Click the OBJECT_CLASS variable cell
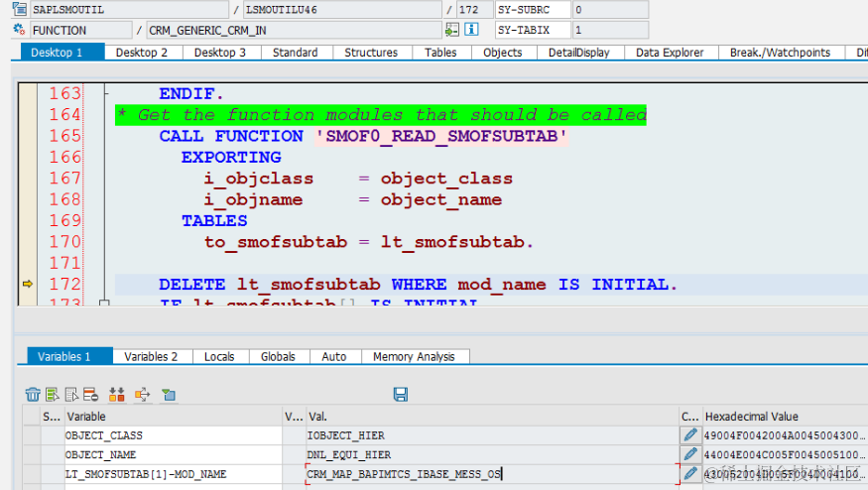 (x=173, y=435)
